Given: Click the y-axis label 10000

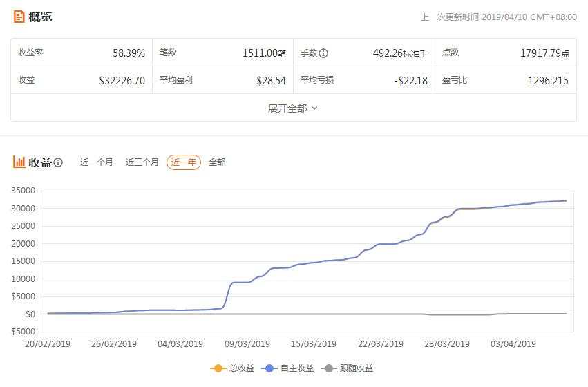Looking at the screenshot, I should pos(23,279).
